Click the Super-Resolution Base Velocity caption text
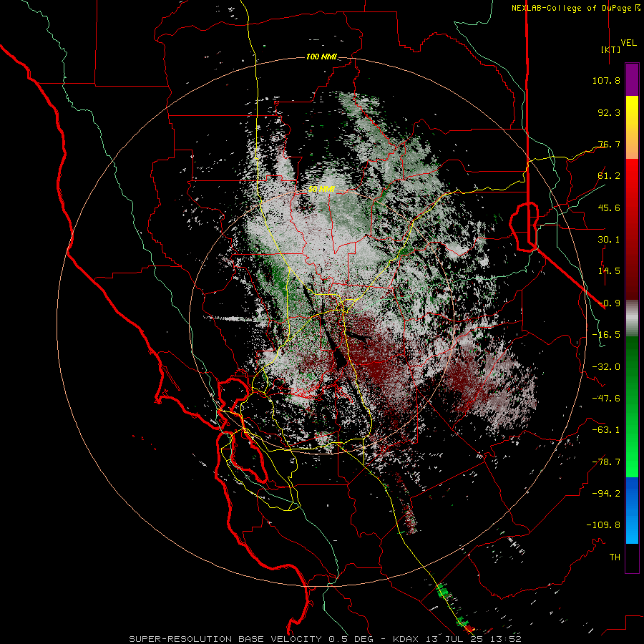This screenshot has width=644, height=644. tap(325, 639)
